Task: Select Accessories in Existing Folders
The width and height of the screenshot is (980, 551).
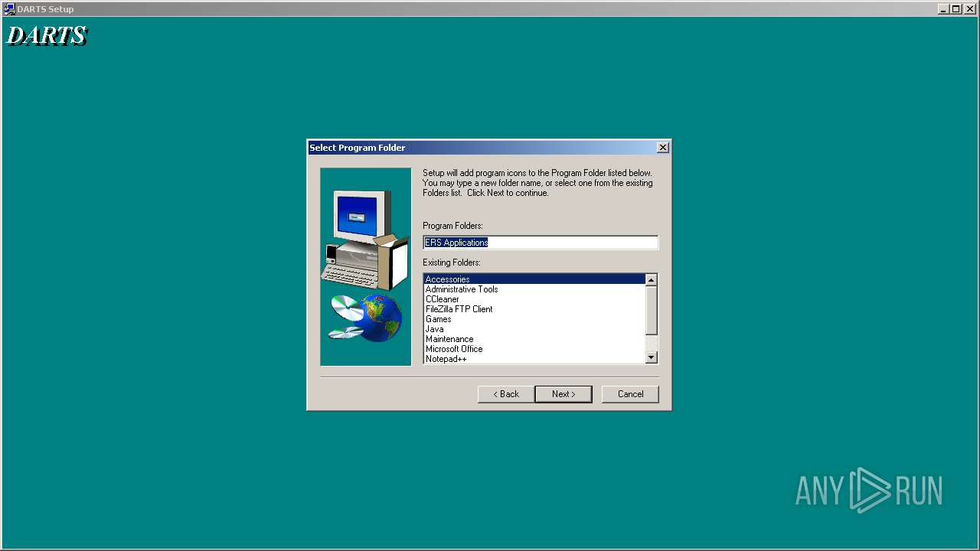Action: click(534, 279)
